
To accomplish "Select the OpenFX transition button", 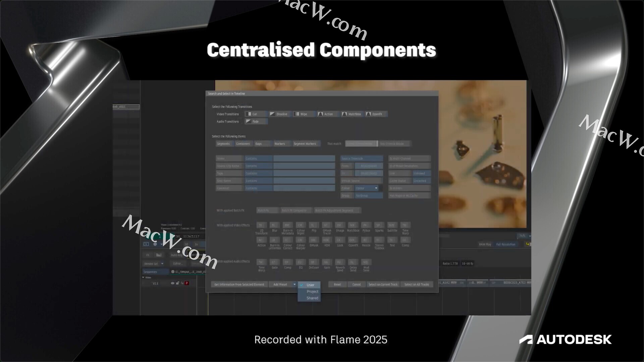I will click(376, 114).
